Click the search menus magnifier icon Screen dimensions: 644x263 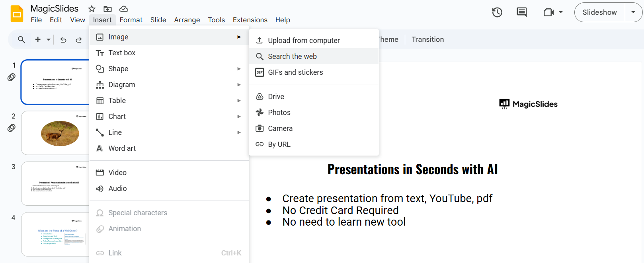coord(21,39)
